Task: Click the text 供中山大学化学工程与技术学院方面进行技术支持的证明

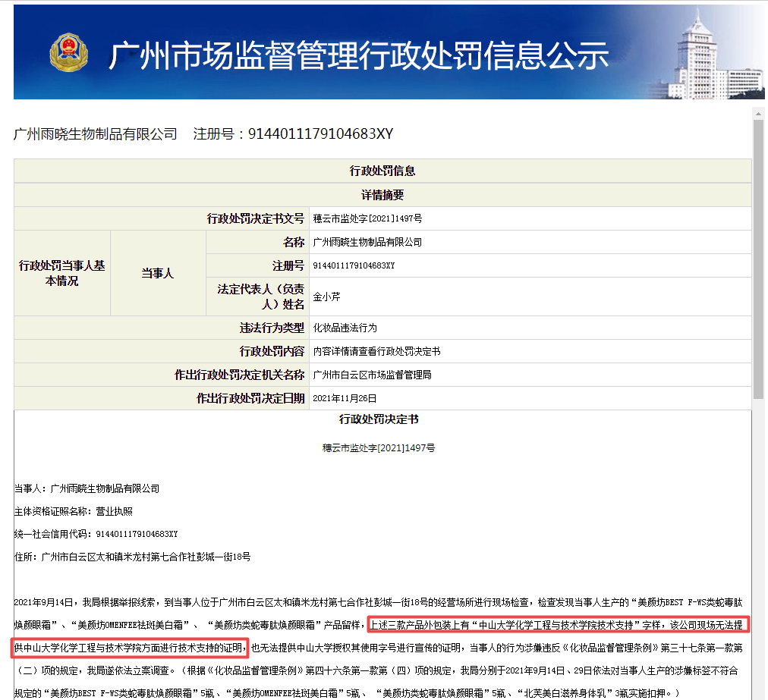Action: point(129,648)
